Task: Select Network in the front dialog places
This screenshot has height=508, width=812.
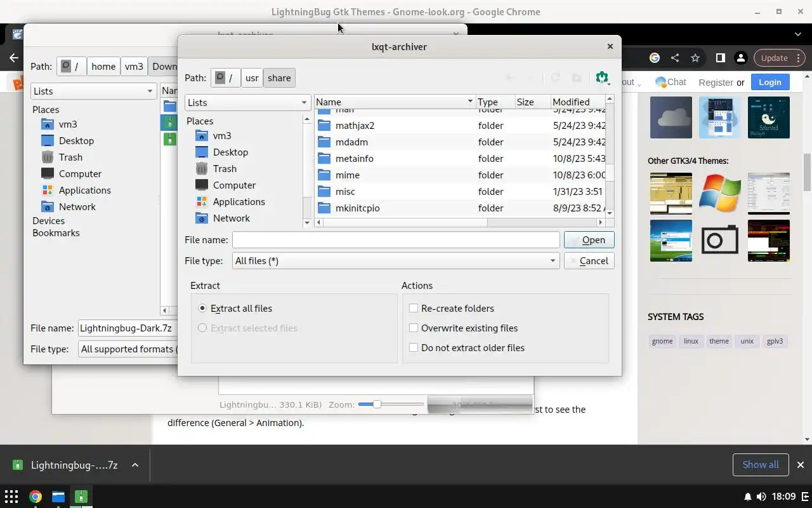Action: tap(231, 218)
